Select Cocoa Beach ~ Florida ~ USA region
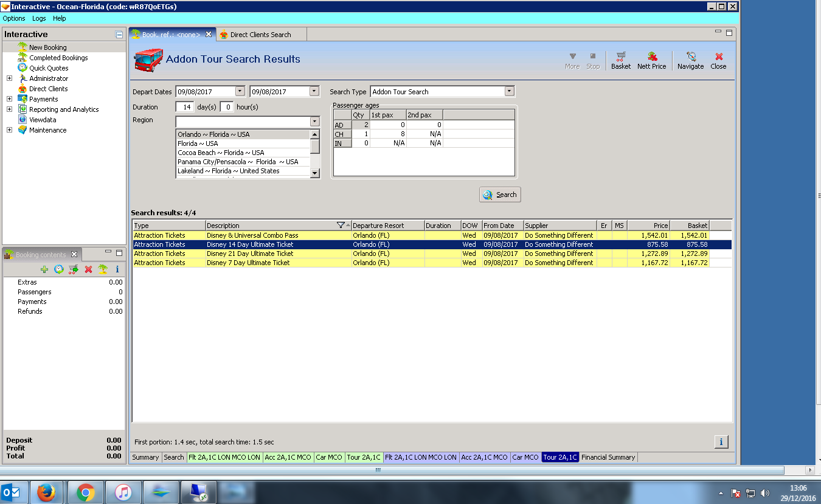 [243, 153]
